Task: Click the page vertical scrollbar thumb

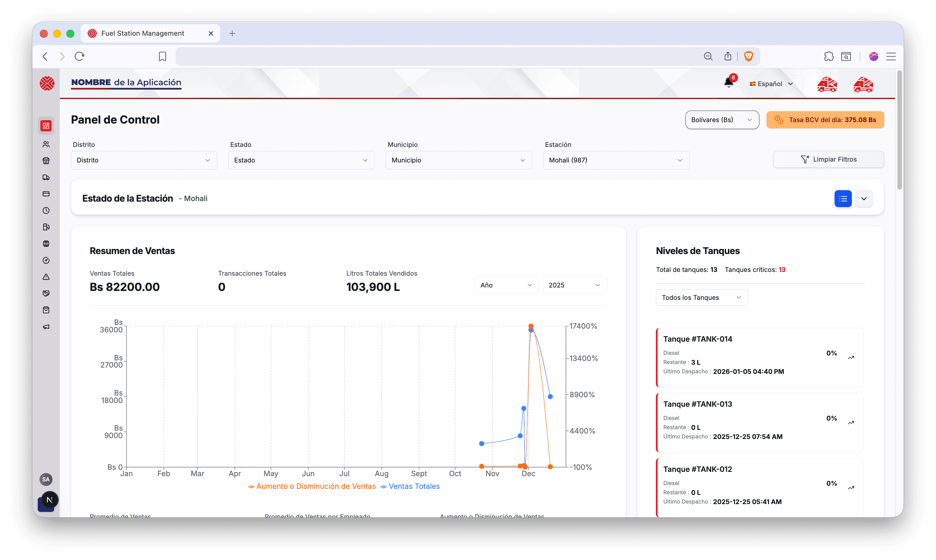Action: click(x=899, y=130)
